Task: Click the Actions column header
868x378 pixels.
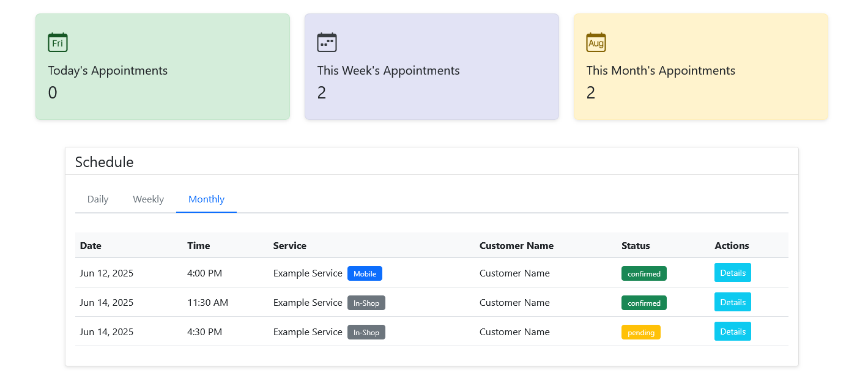Action: [732, 245]
